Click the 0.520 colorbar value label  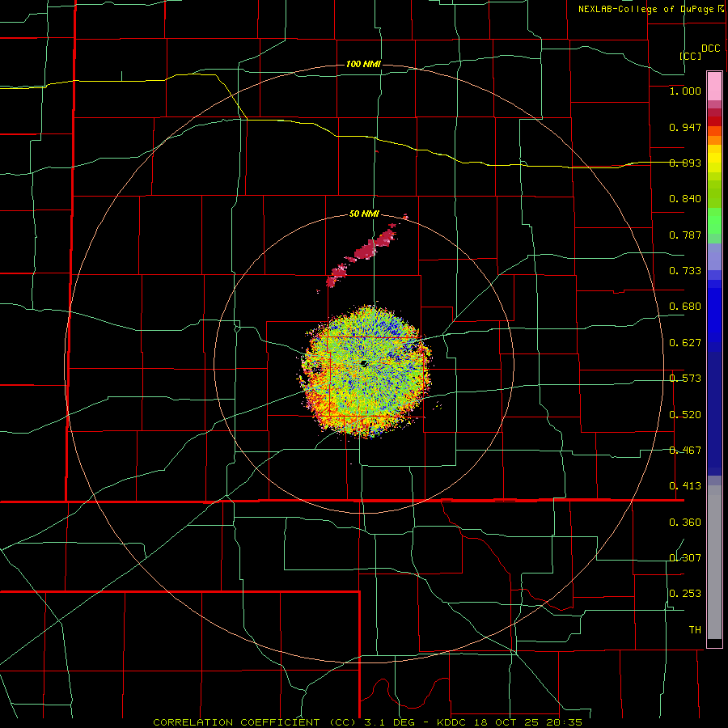coord(685,415)
